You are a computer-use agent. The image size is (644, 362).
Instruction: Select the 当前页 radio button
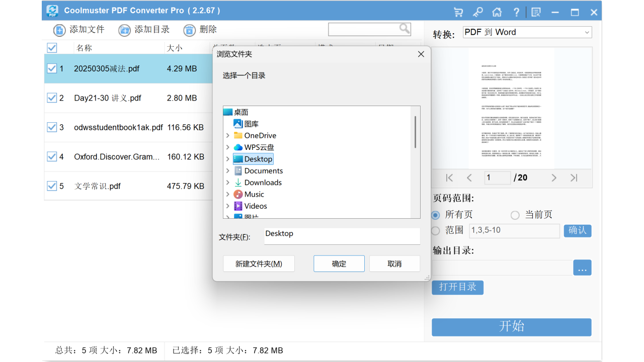[x=515, y=215]
